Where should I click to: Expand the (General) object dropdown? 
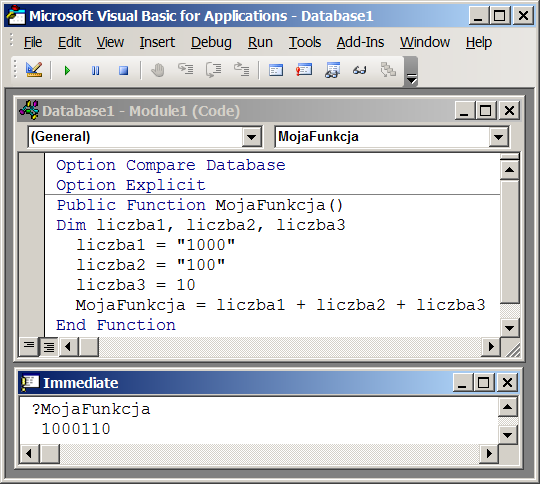click(251, 137)
